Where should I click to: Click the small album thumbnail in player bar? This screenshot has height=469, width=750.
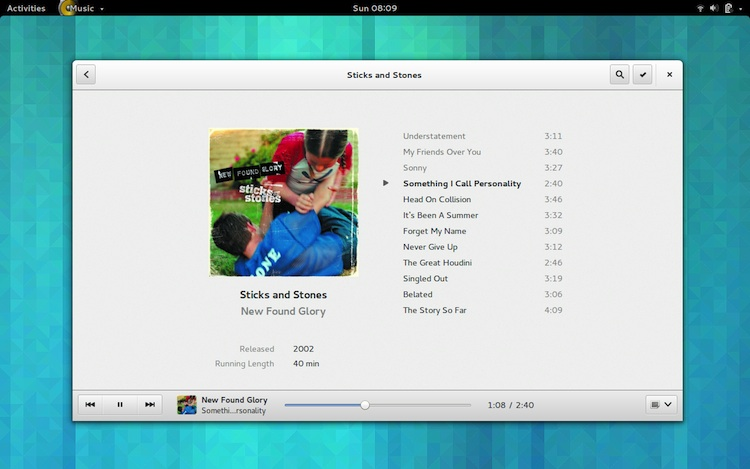187,405
